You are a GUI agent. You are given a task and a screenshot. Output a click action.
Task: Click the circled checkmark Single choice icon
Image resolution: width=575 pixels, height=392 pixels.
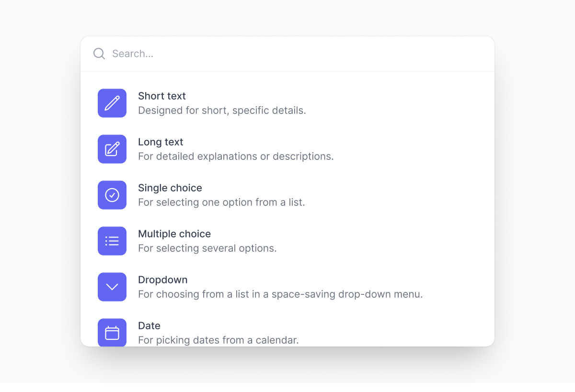pos(112,195)
